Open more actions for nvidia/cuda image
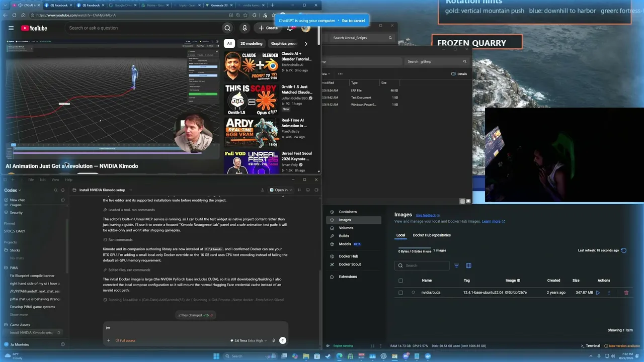644x362 pixels. tap(609, 293)
